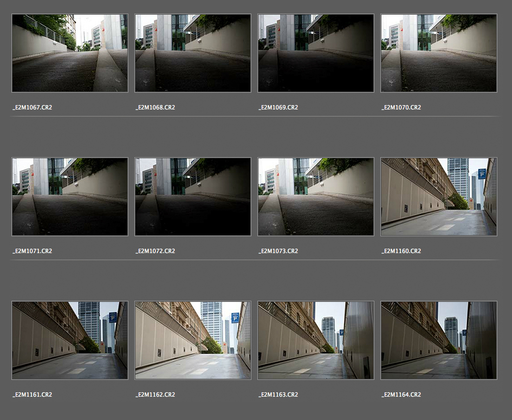Pick the _E2M1161.CR2 thumbnail
The height and width of the screenshot is (420, 512).
[70, 340]
